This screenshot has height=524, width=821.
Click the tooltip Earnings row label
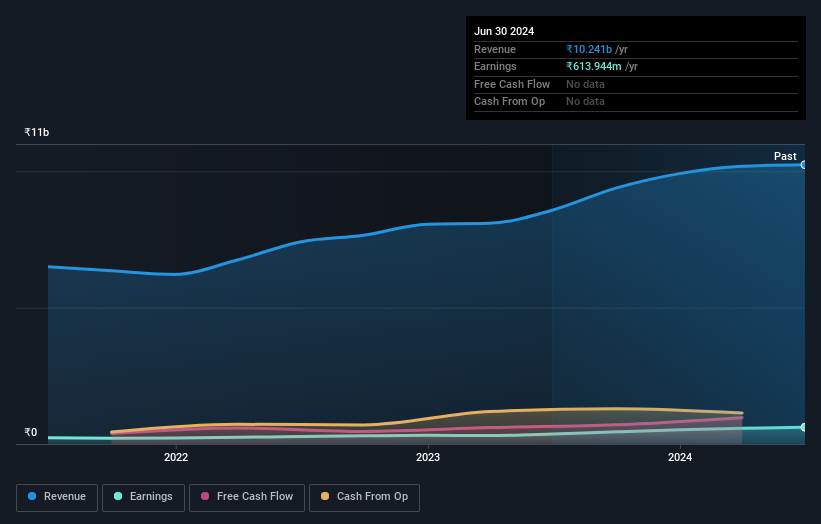(495, 66)
